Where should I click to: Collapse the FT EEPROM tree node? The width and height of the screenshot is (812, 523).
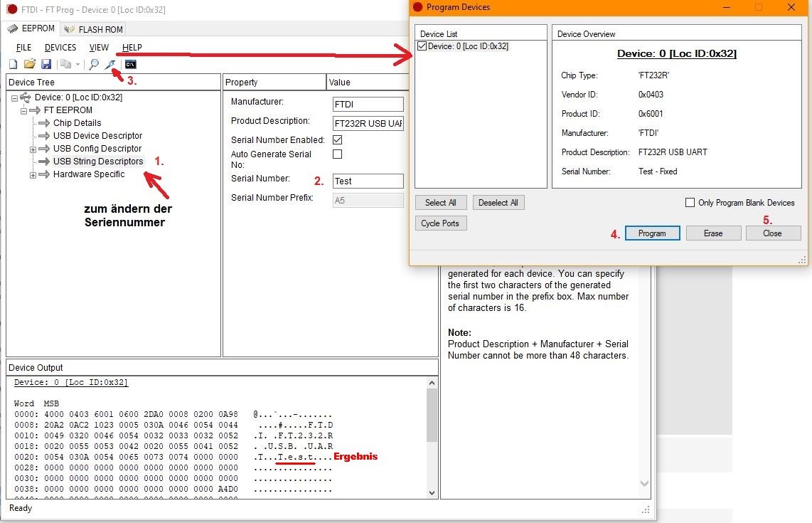point(23,110)
